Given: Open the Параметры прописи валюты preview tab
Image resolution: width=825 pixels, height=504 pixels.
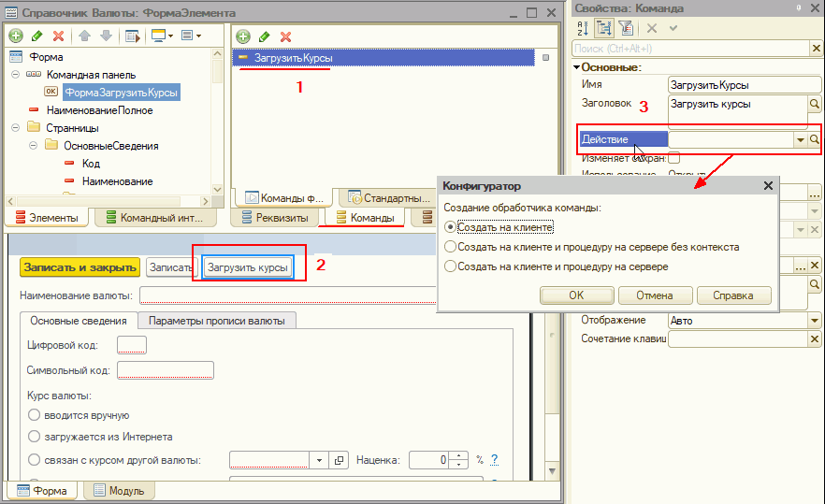Looking at the screenshot, I should [x=217, y=321].
